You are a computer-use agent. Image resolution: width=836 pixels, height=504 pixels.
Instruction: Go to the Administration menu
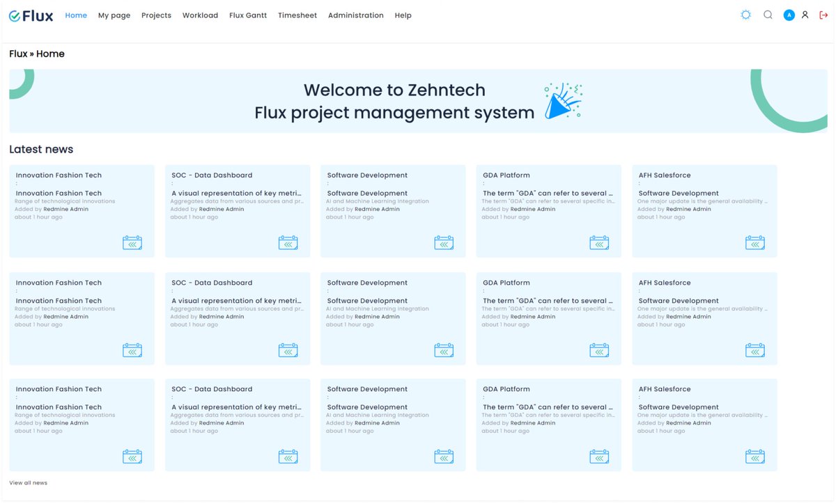(356, 15)
